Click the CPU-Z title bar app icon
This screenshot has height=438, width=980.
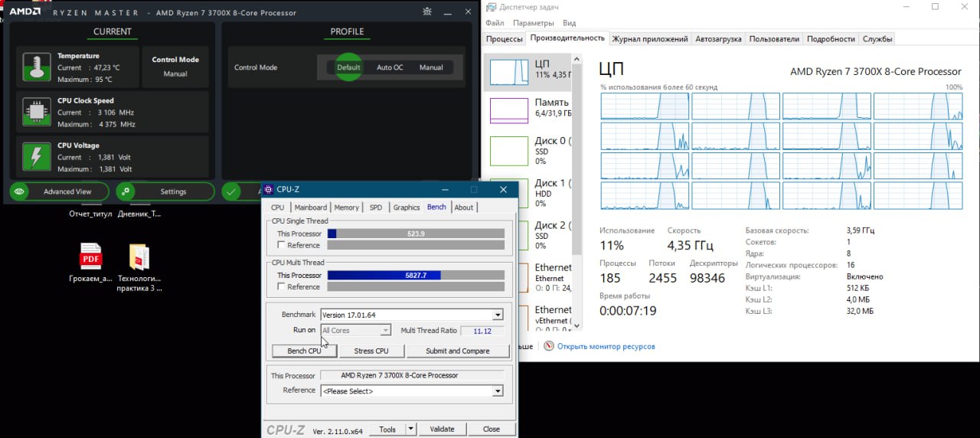click(268, 189)
